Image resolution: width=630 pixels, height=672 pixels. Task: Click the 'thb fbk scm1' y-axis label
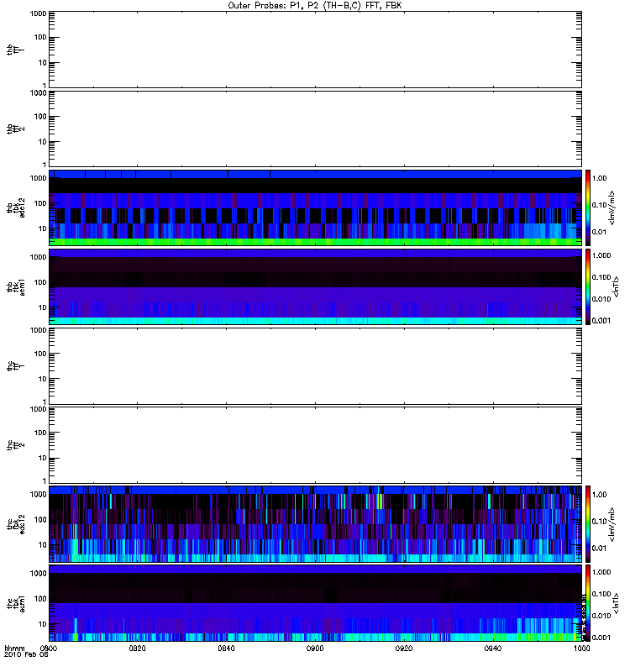point(16,286)
